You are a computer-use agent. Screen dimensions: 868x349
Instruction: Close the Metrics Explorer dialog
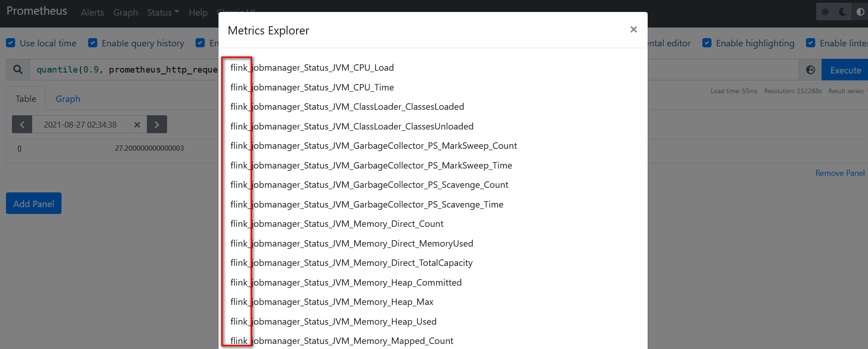[633, 29]
